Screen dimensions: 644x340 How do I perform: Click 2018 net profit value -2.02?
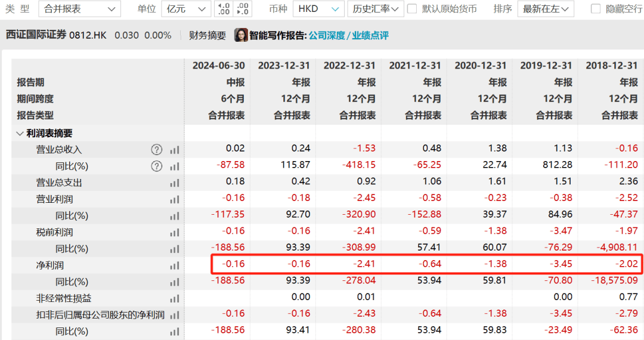tap(627, 264)
